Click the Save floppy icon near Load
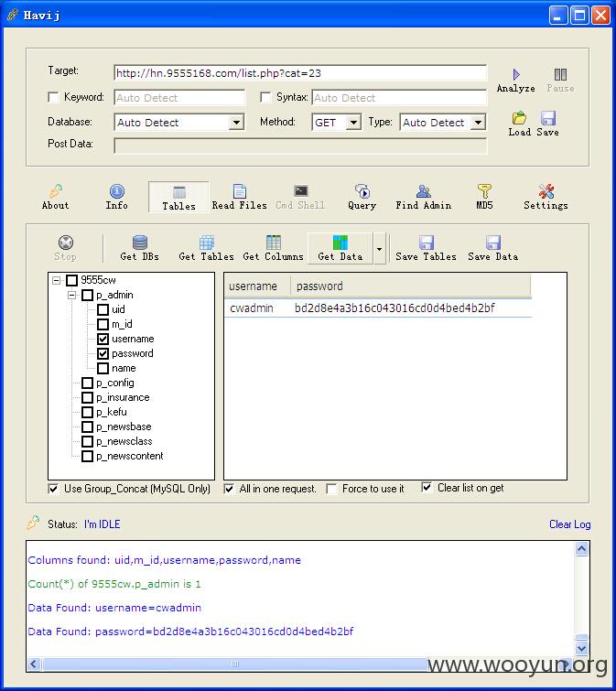The height and width of the screenshot is (691, 616). click(x=547, y=118)
